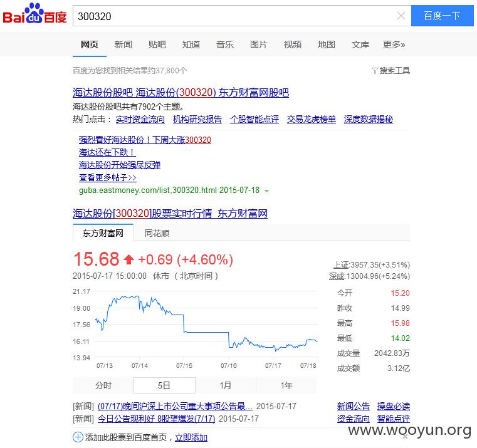477x448 pixels.
Task: Click the plus icon next to 添加此股票到百度首页
Action: (x=78, y=437)
